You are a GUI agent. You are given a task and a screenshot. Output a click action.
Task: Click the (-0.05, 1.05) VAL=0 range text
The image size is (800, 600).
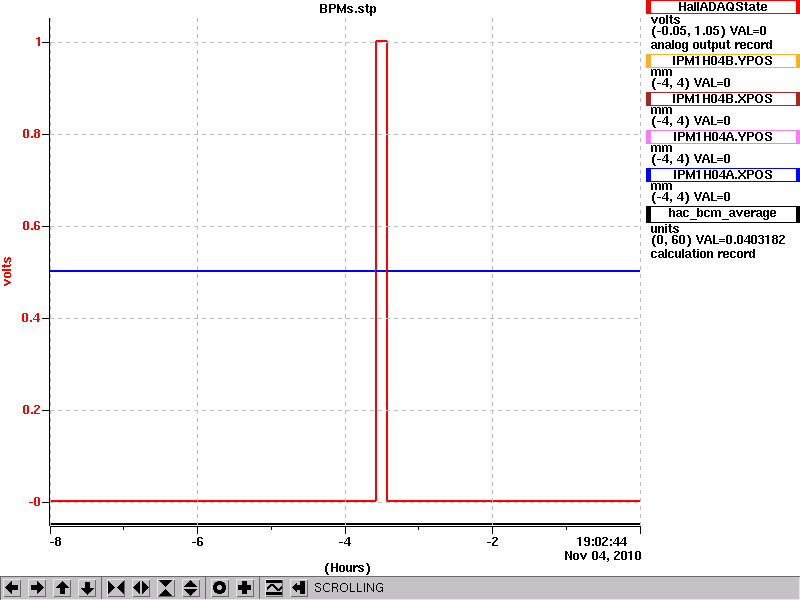(709, 31)
